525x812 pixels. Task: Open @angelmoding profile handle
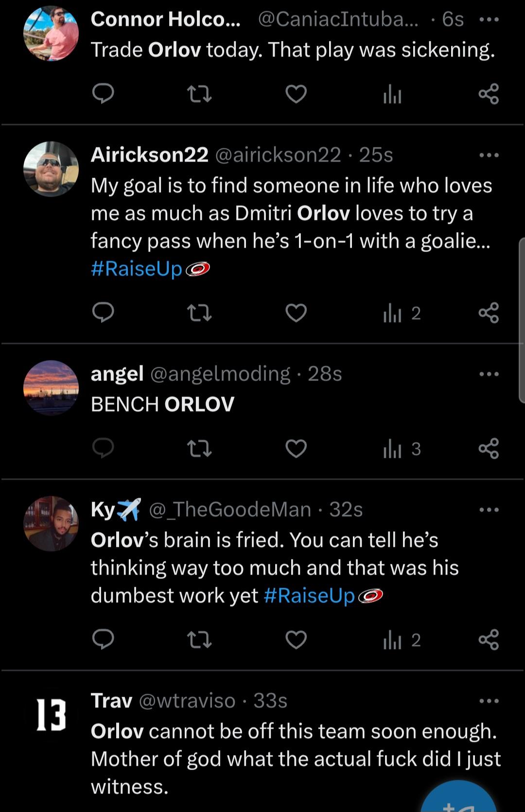[x=220, y=374]
